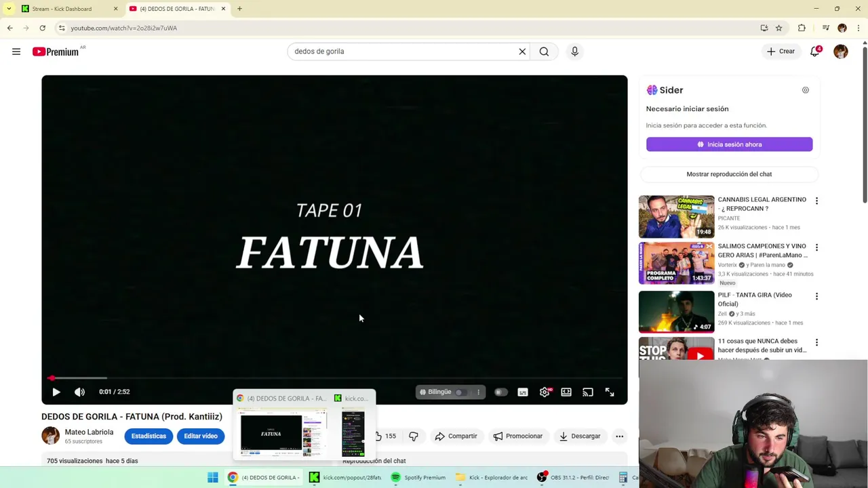Play the video
This screenshot has height=488, width=868.
coord(56,392)
